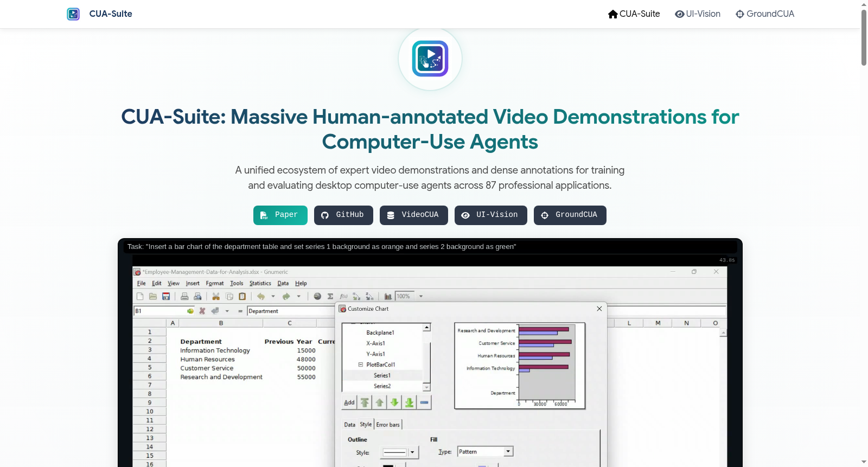Image resolution: width=868 pixels, height=467 pixels.
Task: Open the File menu in Gnumeric
Action: pos(142,283)
